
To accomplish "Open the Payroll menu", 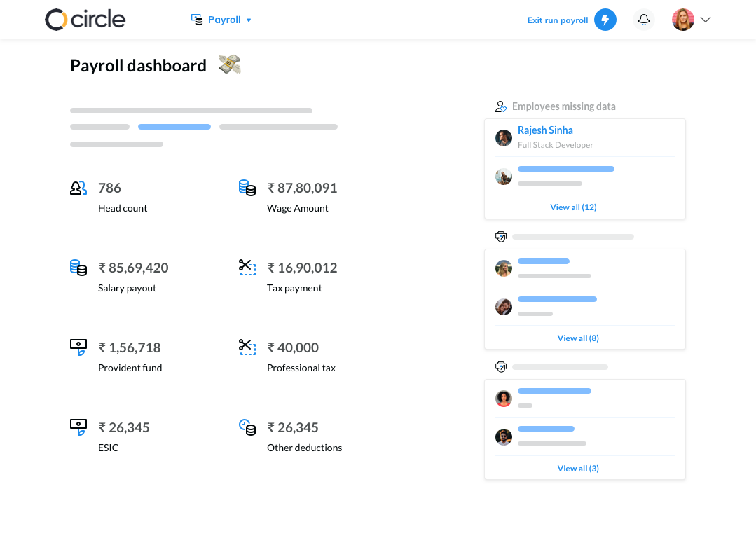I will click(221, 20).
